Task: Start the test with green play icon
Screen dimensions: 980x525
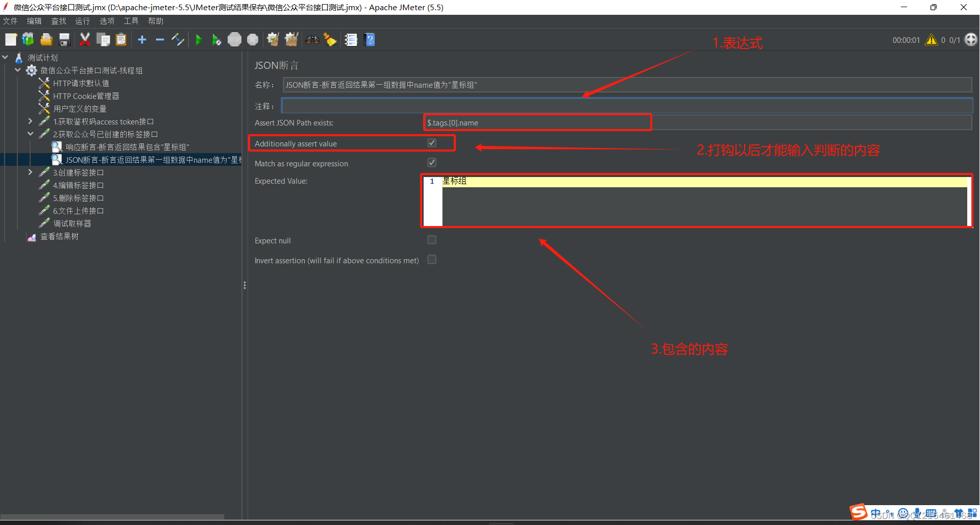Action: (x=199, y=40)
